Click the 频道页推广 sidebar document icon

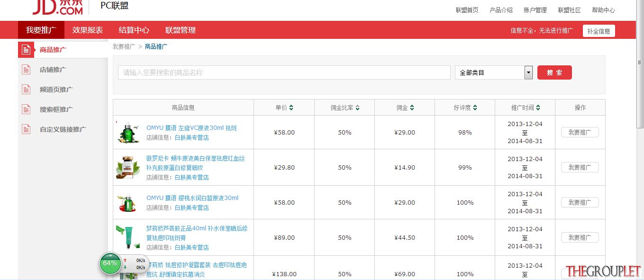[x=26, y=90]
